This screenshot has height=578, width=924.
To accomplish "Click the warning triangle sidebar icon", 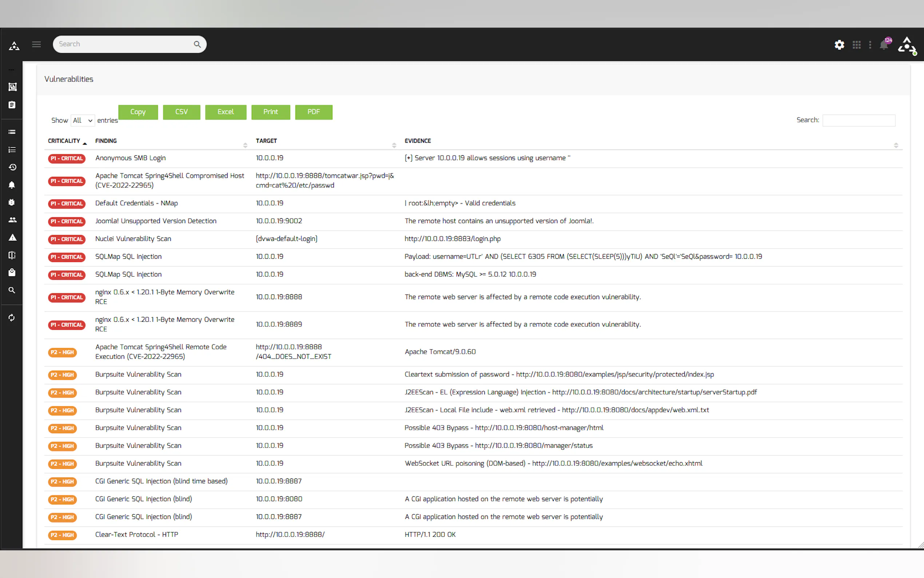I will [12, 237].
